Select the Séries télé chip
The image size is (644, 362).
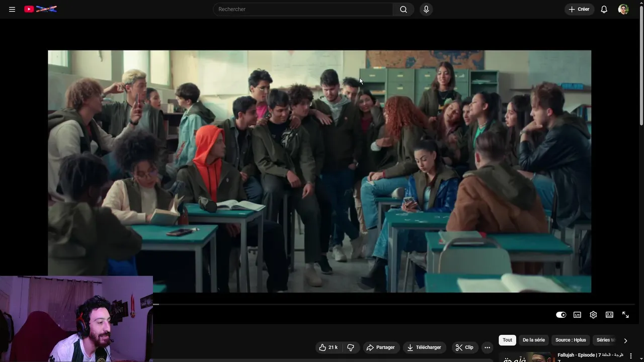click(x=605, y=340)
